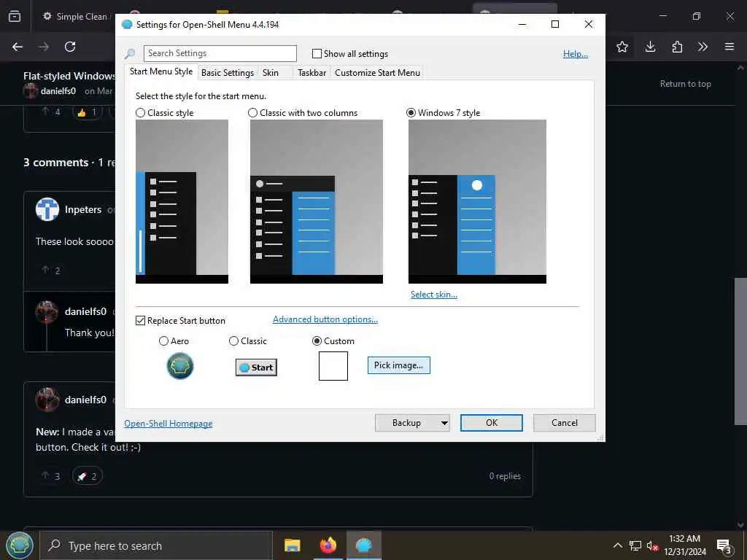Go back in the browser
Screen dimensions: 747x560
click(18, 47)
